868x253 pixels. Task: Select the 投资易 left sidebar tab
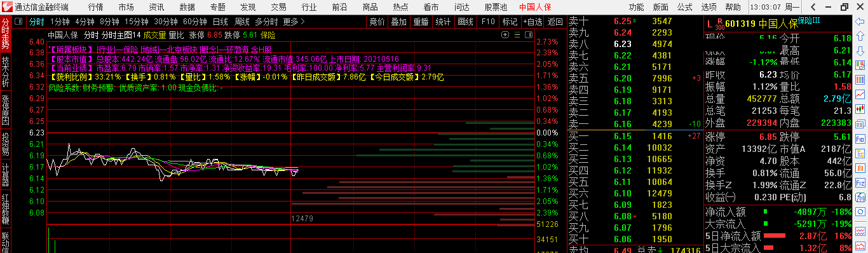point(6,144)
